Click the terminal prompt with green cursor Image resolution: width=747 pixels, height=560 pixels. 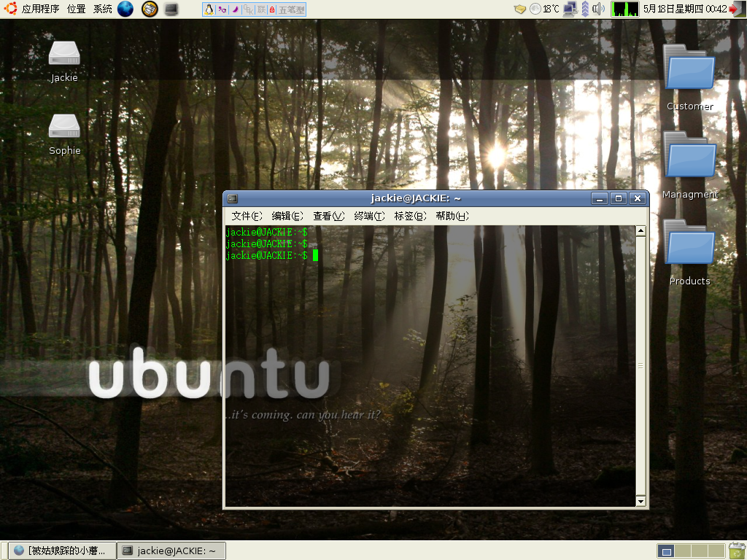click(272, 256)
